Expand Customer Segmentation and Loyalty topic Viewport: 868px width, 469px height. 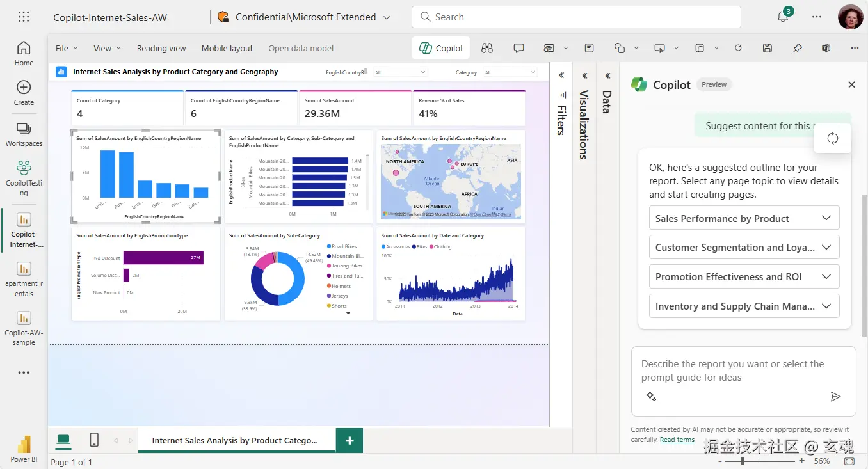[744, 247]
